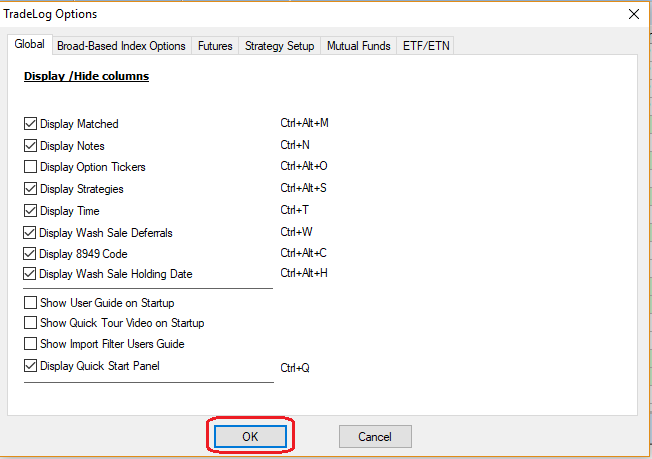Uncheck the Display Matched checkbox
This screenshot has height=459, width=652.
point(30,123)
